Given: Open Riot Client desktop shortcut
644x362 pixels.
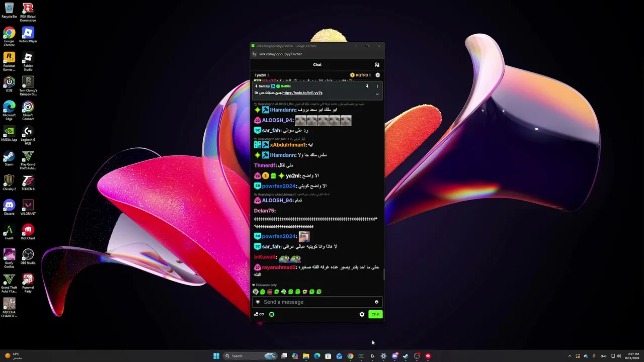Looking at the screenshot, I should (x=28, y=232).
